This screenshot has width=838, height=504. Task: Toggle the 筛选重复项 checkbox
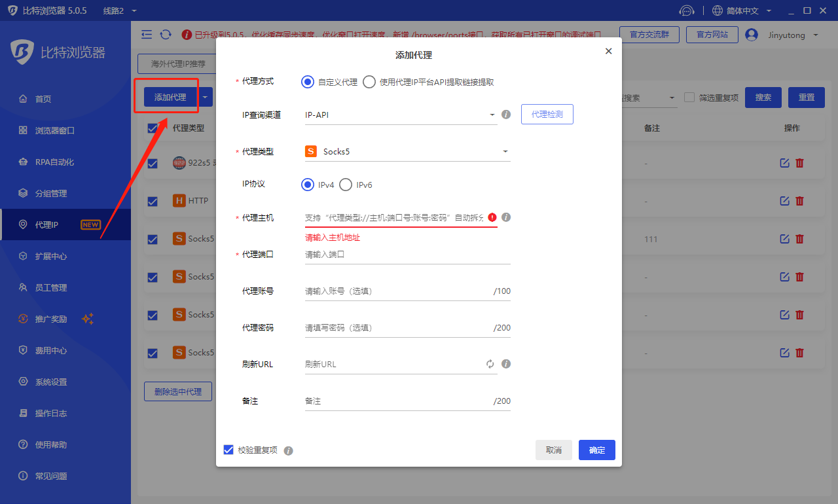pos(689,98)
